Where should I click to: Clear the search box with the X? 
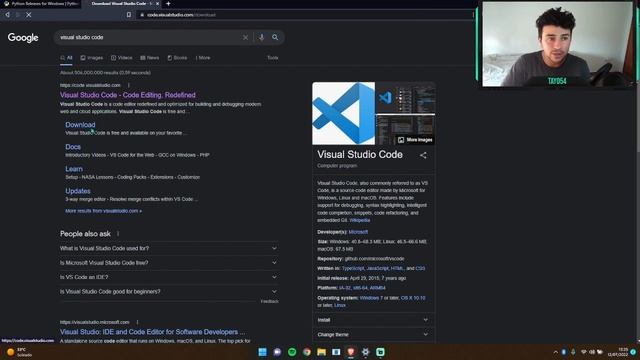pos(245,38)
